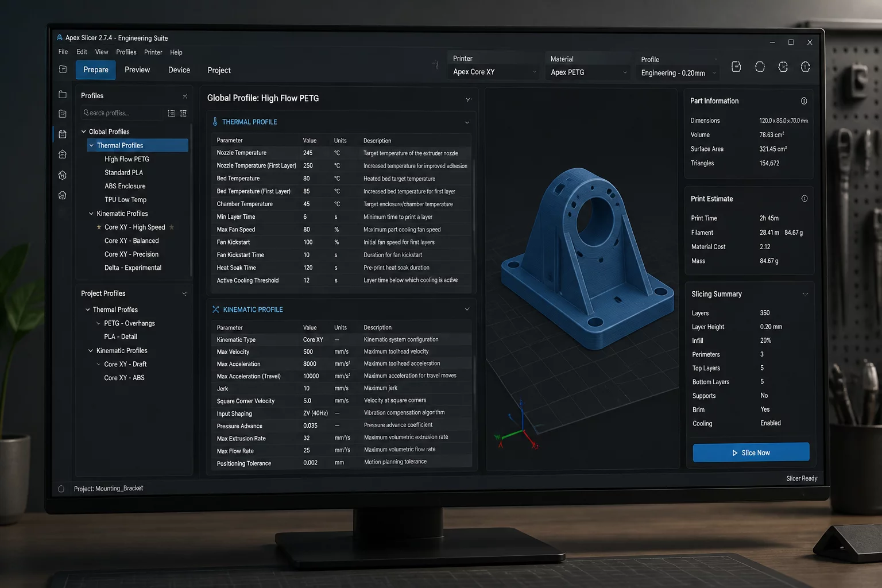This screenshot has height=588, width=882.
Task: Open the Help menu
Action: (176, 52)
